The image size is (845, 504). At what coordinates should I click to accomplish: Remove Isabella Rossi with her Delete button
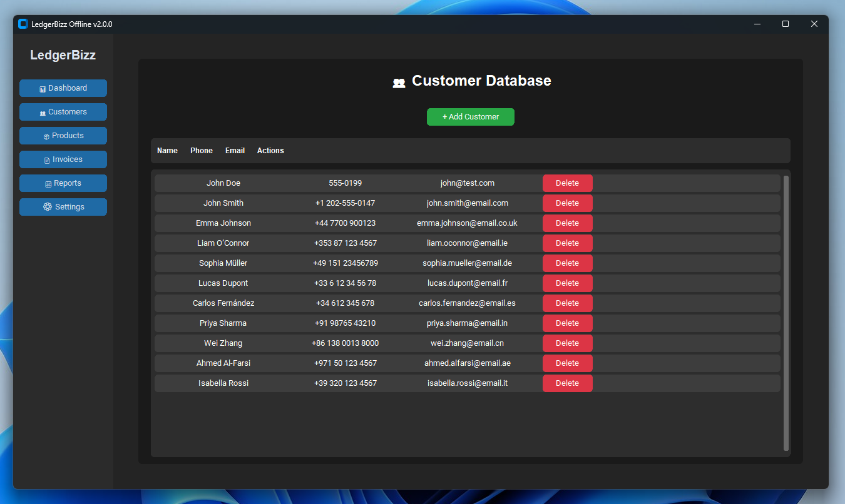pos(567,383)
